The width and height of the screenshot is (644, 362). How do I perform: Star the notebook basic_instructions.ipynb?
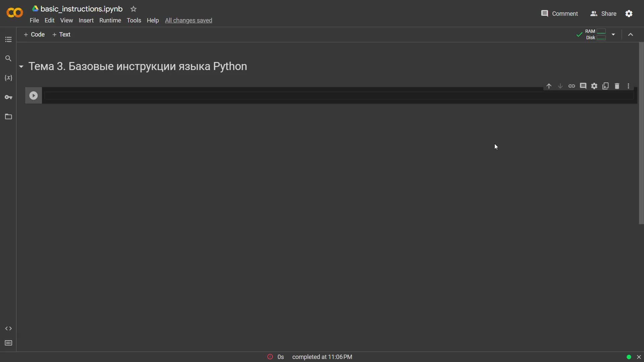tap(133, 9)
